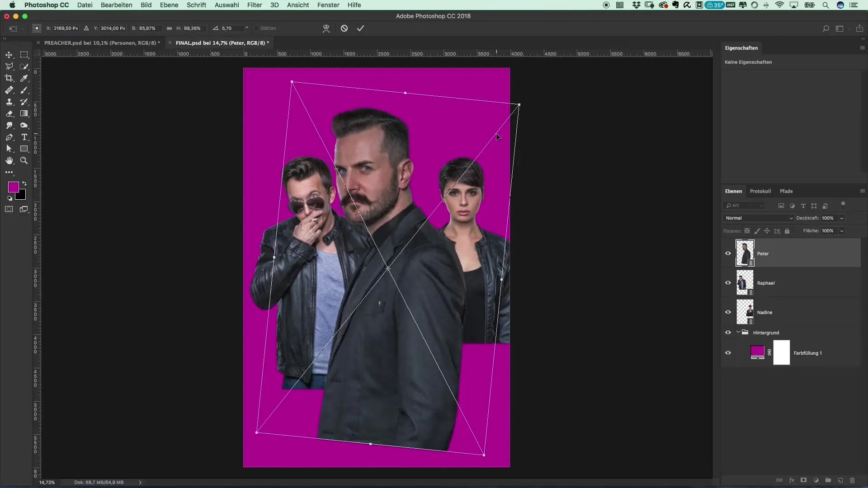Hide the Nadine layer
This screenshot has width=868, height=488.
[728, 312]
